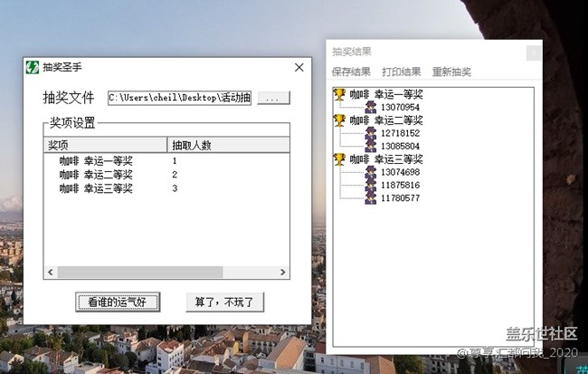Choose 重新抽奖 to redraw
The height and width of the screenshot is (374, 588).
pyautogui.click(x=451, y=72)
